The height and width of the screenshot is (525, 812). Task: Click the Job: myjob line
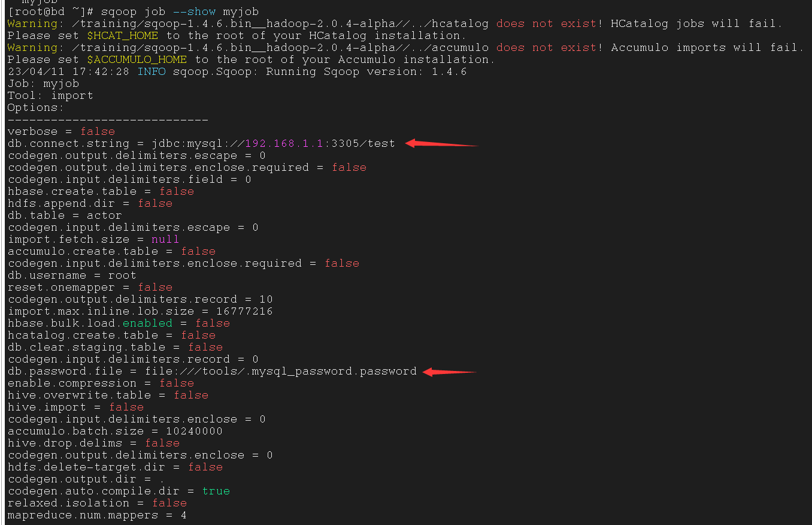pyautogui.click(x=43, y=84)
